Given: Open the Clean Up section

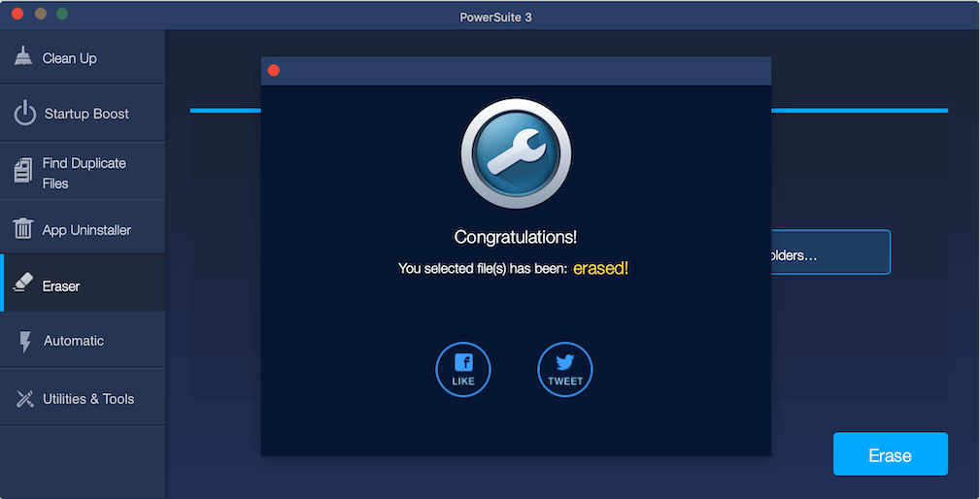Looking at the screenshot, I should point(83,57).
